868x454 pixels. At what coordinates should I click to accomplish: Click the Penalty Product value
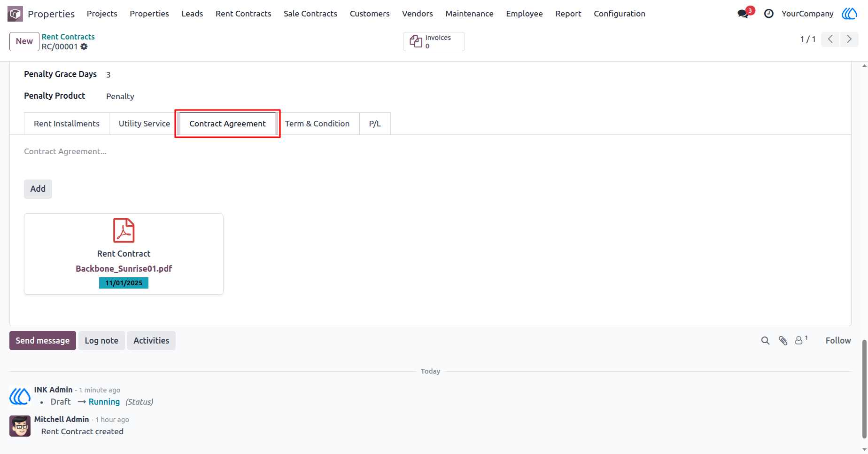(x=120, y=96)
